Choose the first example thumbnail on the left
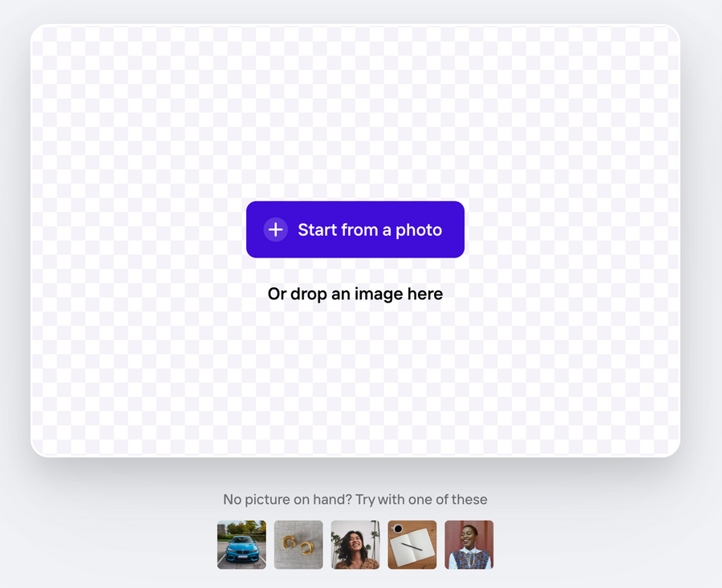This screenshot has width=722, height=588. point(241,544)
